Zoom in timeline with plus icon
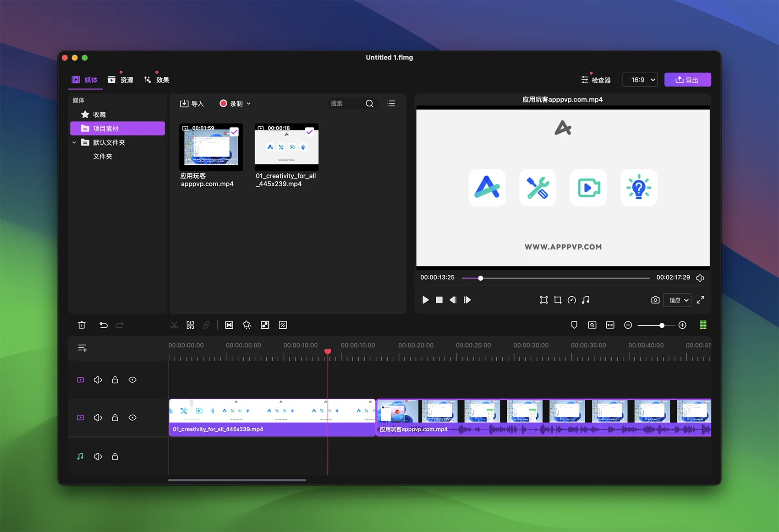The width and height of the screenshot is (779, 532). point(682,325)
